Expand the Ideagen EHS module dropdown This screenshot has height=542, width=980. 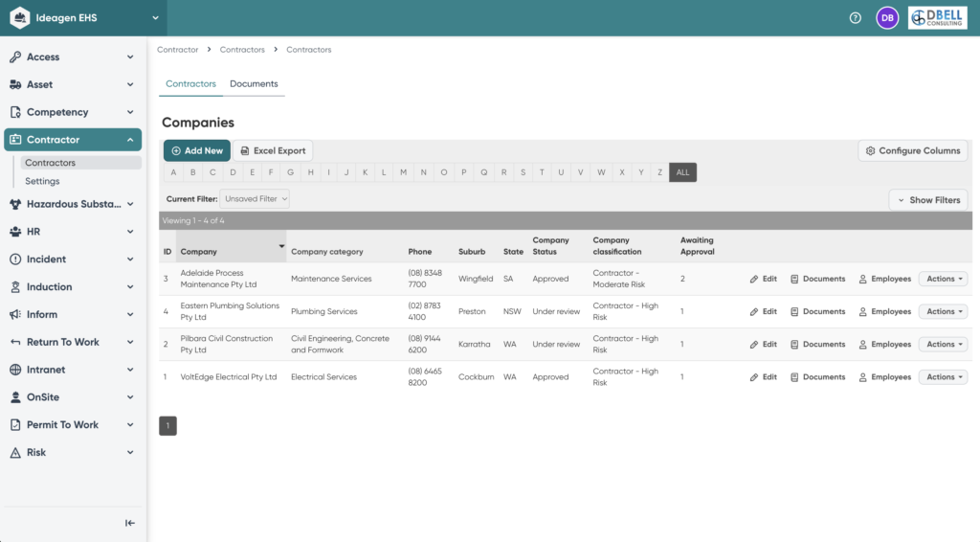(155, 18)
